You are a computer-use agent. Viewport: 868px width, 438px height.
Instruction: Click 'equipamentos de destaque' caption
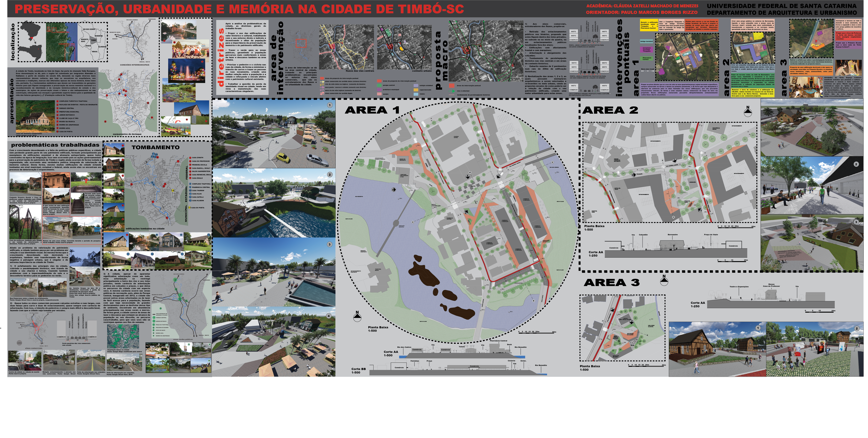point(127,134)
